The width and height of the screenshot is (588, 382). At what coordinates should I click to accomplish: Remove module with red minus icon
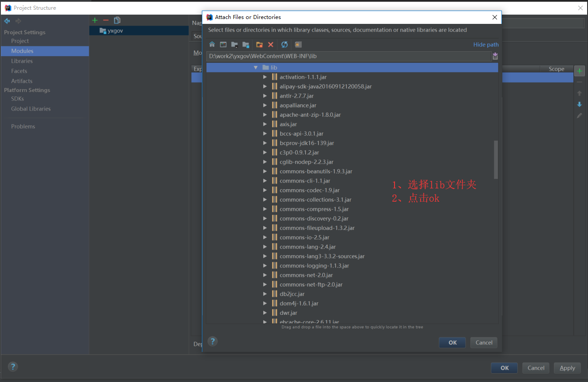click(106, 20)
